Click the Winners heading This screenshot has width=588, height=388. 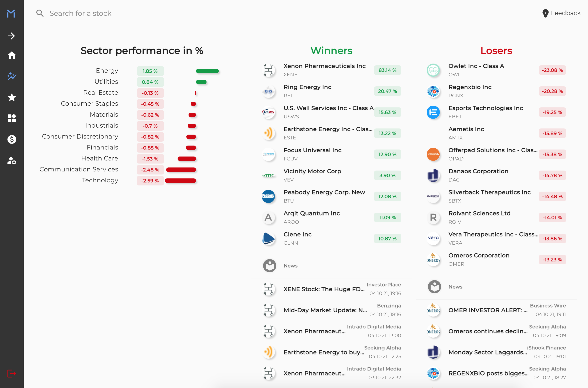pos(331,51)
